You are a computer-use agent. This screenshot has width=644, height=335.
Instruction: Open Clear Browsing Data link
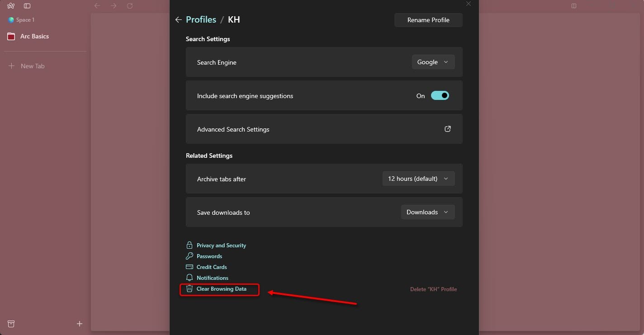pyautogui.click(x=221, y=289)
